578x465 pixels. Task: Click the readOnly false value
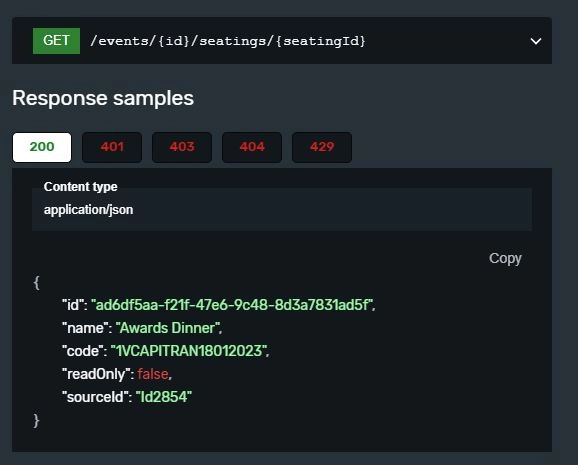[x=153, y=374]
